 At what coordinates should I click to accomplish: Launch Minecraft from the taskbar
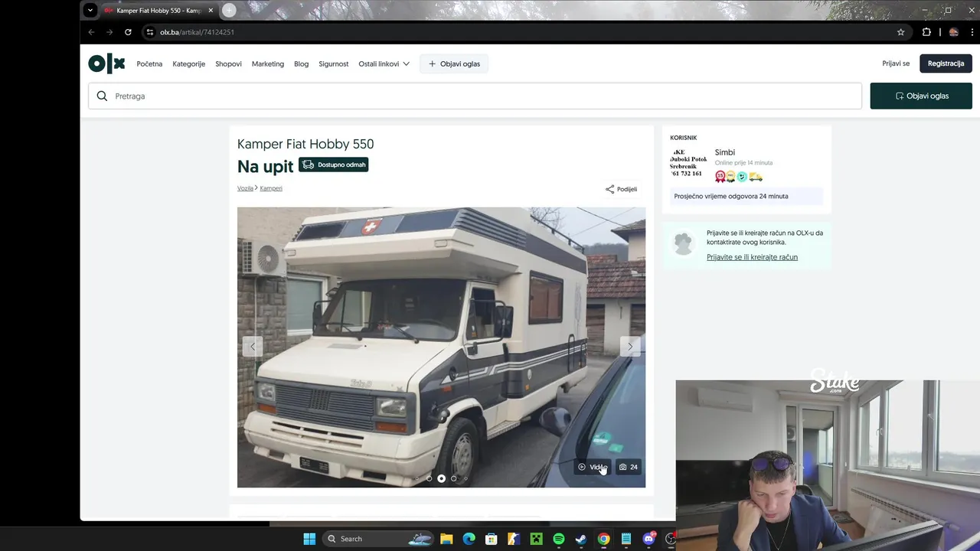[x=537, y=539]
